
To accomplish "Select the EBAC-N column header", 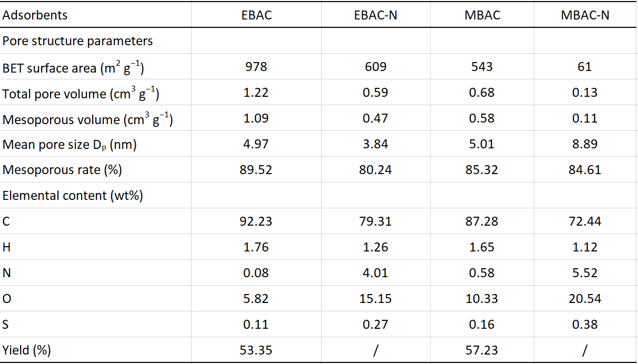I will point(375,15).
